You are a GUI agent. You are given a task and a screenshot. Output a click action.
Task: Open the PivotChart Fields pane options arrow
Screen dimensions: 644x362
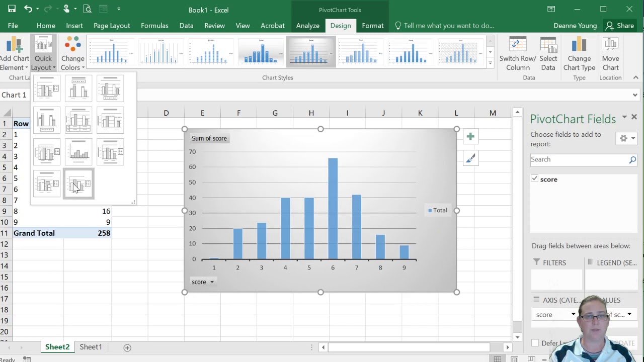(624, 117)
